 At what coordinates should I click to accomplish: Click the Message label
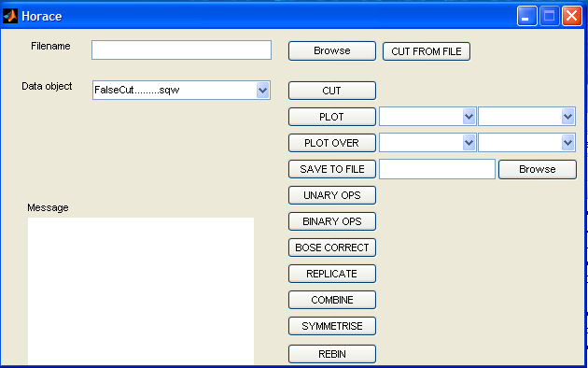48,208
